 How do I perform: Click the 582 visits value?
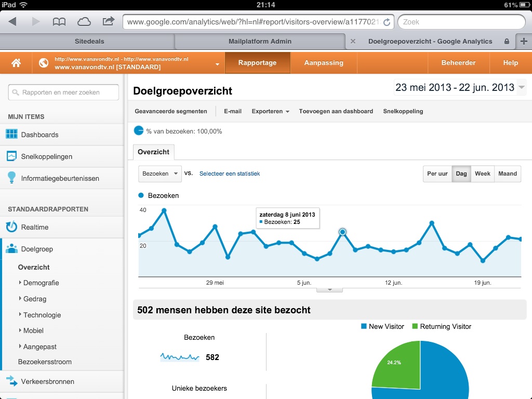(212, 357)
